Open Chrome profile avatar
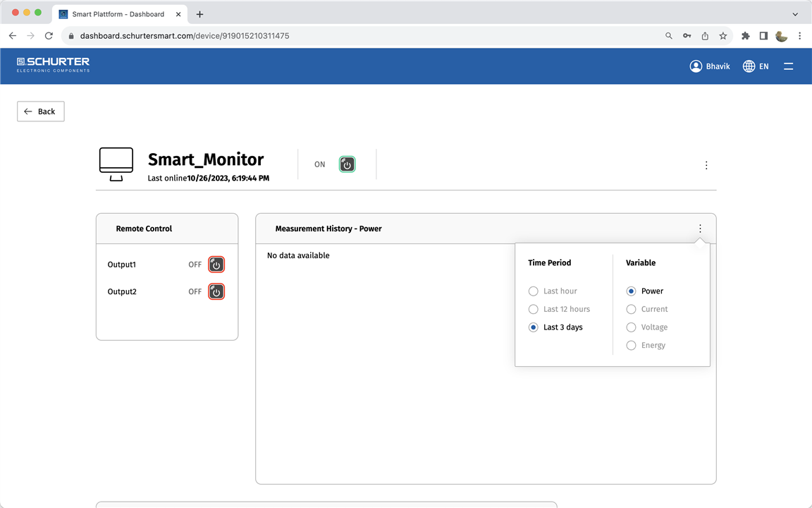 [782, 36]
